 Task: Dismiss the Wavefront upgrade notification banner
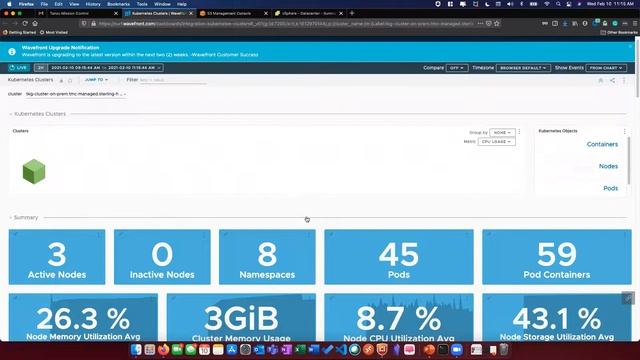pyautogui.click(x=630, y=47)
